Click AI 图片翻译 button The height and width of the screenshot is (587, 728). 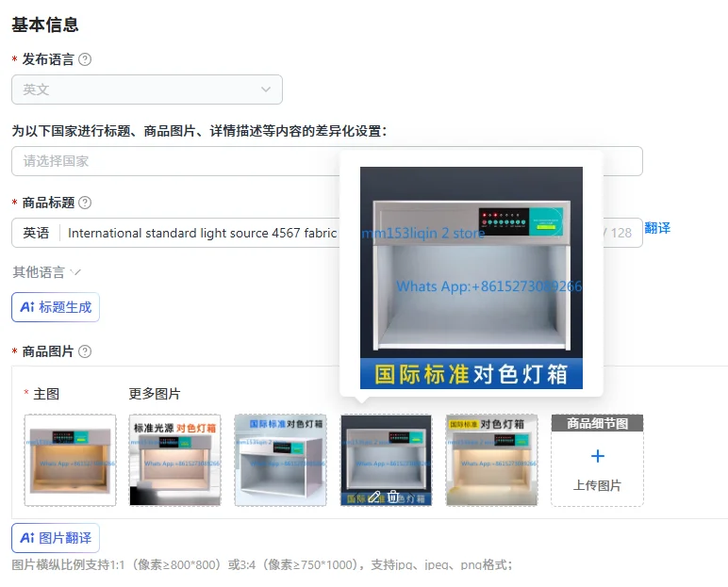point(56,538)
